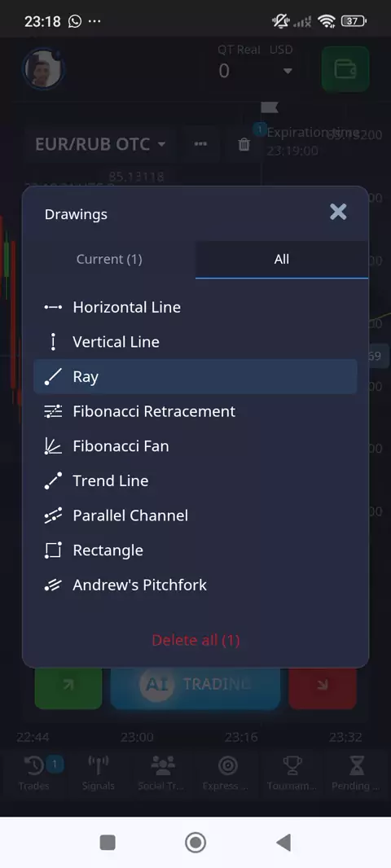
Task: Select the Rectangle drawing tool
Action: pos(195,550)
